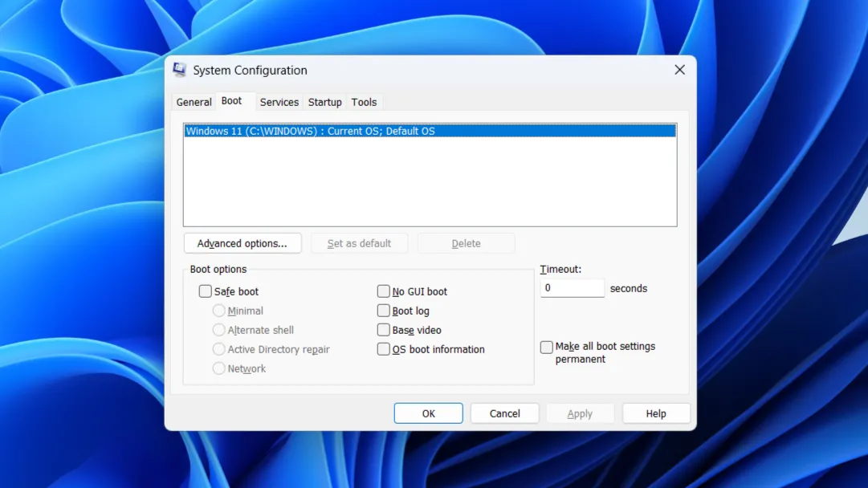Turn on Base video
The width and height of the screenshot is (868, 488).
(384, 330)
